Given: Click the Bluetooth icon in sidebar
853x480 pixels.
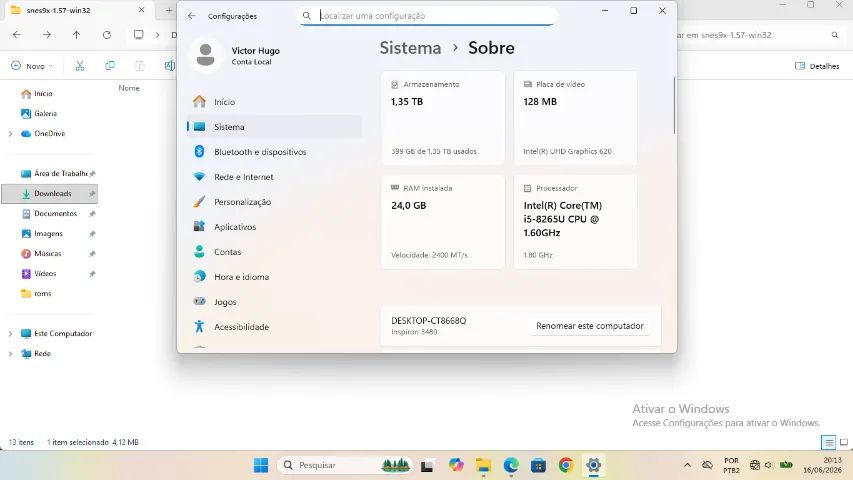Looking at the screenshot, I should [199, 151].
